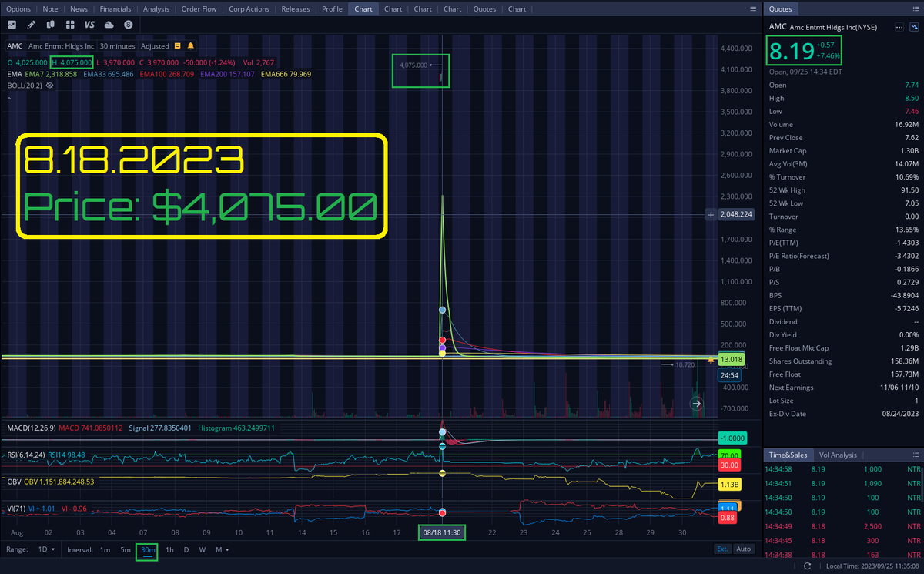Click the circled right-arrow on the chart
This screenshot has width=924, height=574.
pos(695,403)
